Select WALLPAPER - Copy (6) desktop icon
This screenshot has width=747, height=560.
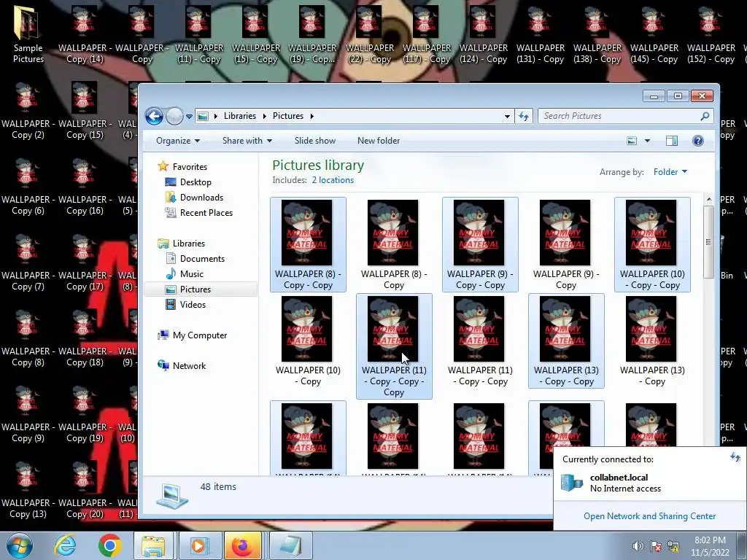(x=28, y=187)
